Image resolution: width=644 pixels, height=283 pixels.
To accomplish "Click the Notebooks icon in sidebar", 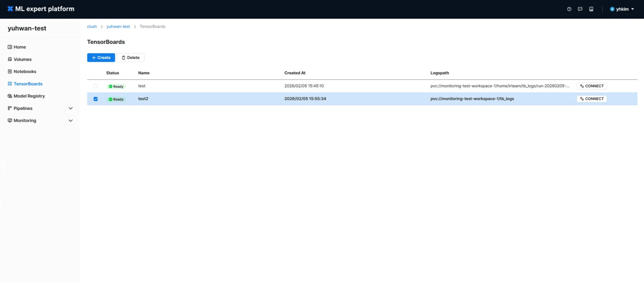I will pyautogui.click(x=10, y=72).
